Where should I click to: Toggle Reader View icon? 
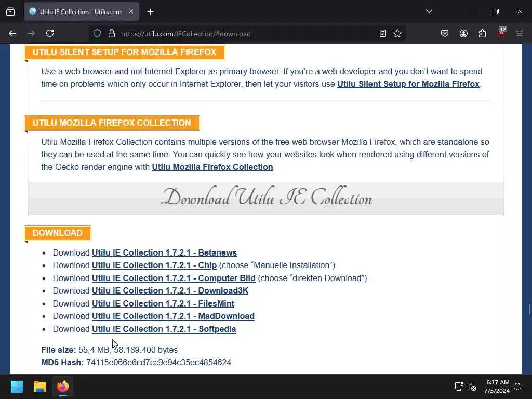click(383, 33)
